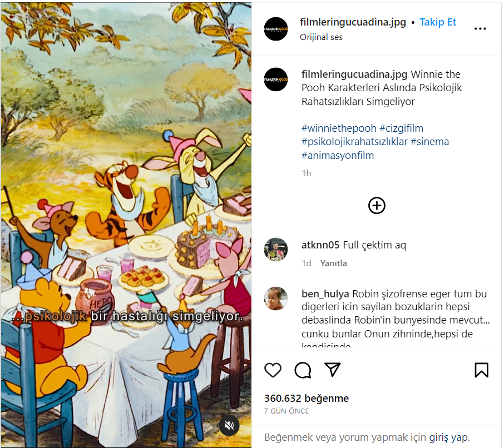Open the three-dot more options menu
Viewport: 504px width, 448px height.
[480, 28]
